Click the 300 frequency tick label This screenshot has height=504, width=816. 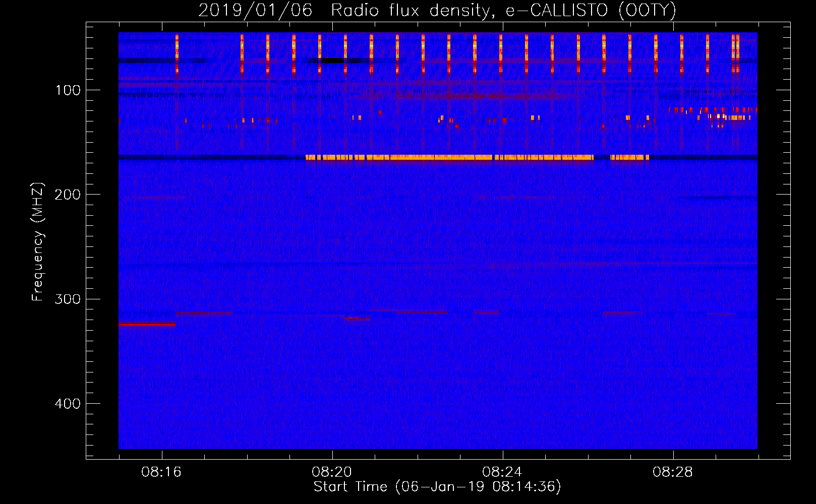click(x=68, y=299)
